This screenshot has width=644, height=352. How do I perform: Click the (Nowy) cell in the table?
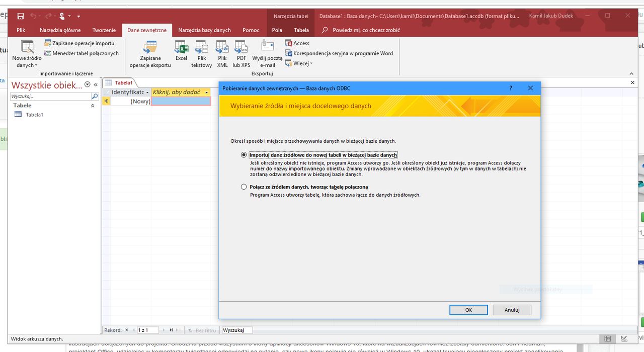[x=130, y=101]
